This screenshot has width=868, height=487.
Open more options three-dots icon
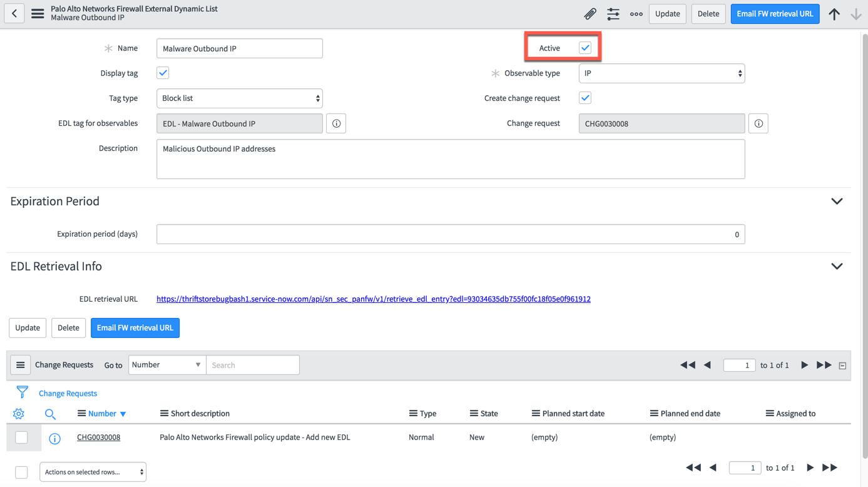636,14
